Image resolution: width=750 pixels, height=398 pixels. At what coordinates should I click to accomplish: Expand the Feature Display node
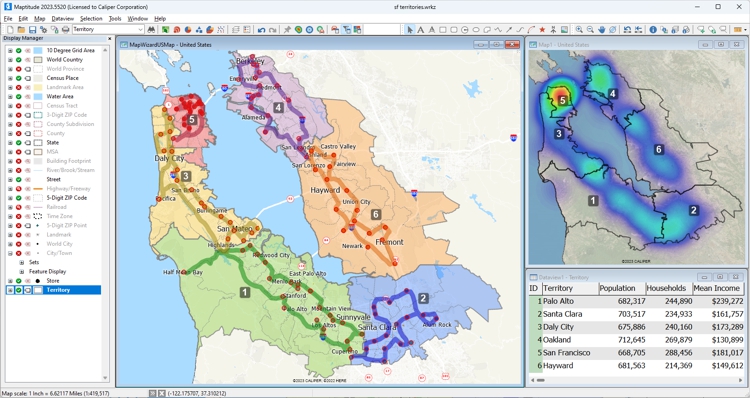[22, 272]
